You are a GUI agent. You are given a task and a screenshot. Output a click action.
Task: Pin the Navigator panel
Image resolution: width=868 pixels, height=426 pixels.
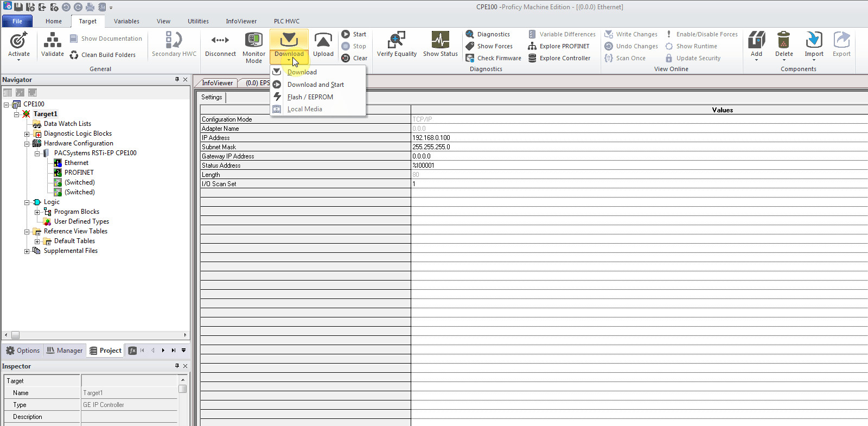177,79
